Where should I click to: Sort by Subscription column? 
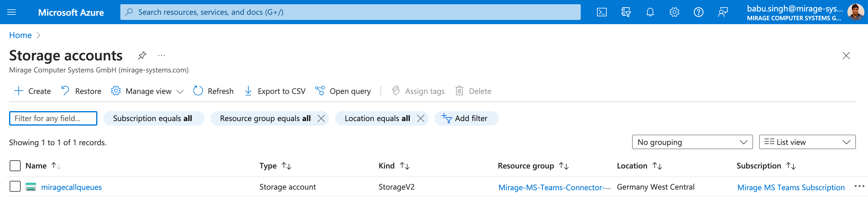click(x=766, y=166)
